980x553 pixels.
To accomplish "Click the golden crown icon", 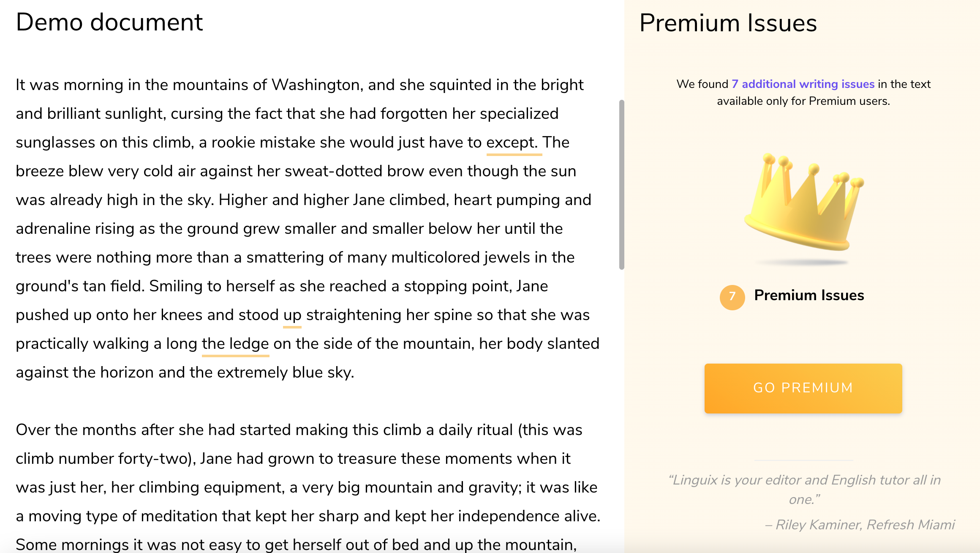I will tap(804, 202).
